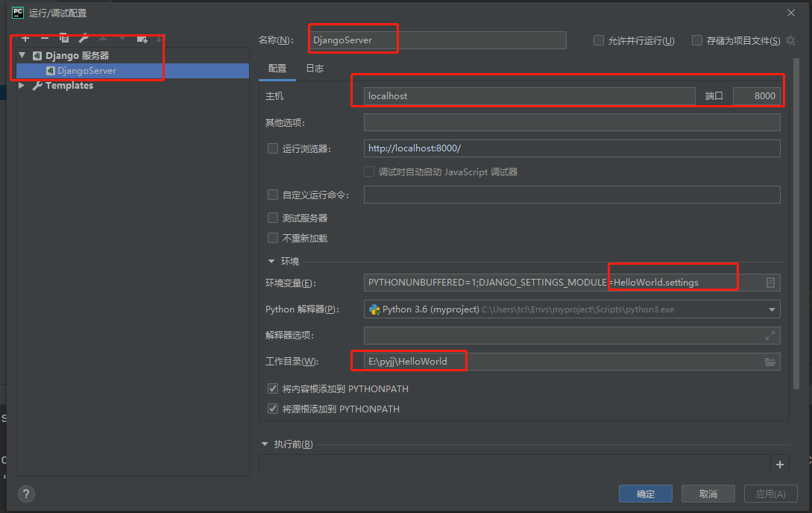This screenshot has height=513, width=812.
Task: Collapse the 环境 section
Action: pyautogui.click(x=272, y=261)
